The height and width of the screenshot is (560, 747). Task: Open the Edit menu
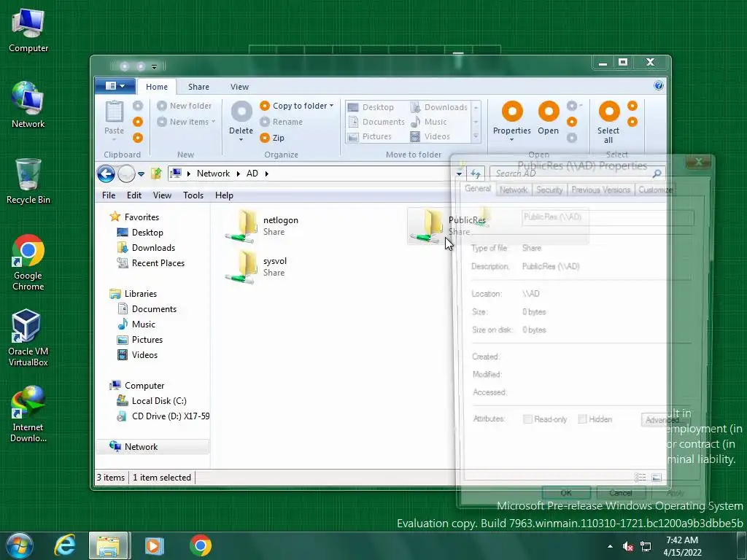click(134, 195)
